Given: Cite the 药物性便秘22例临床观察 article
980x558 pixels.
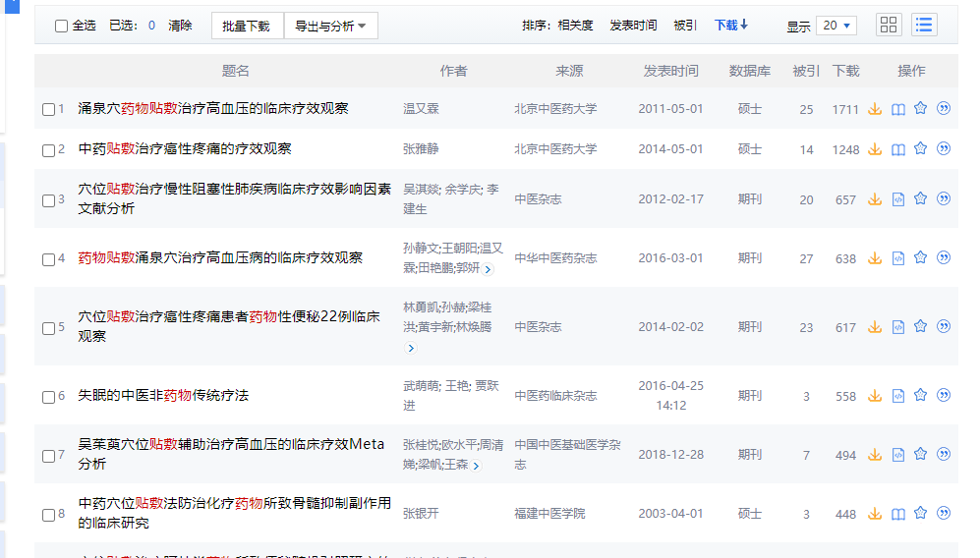Looking at the screenshot, I should click(x=944, y=326).
